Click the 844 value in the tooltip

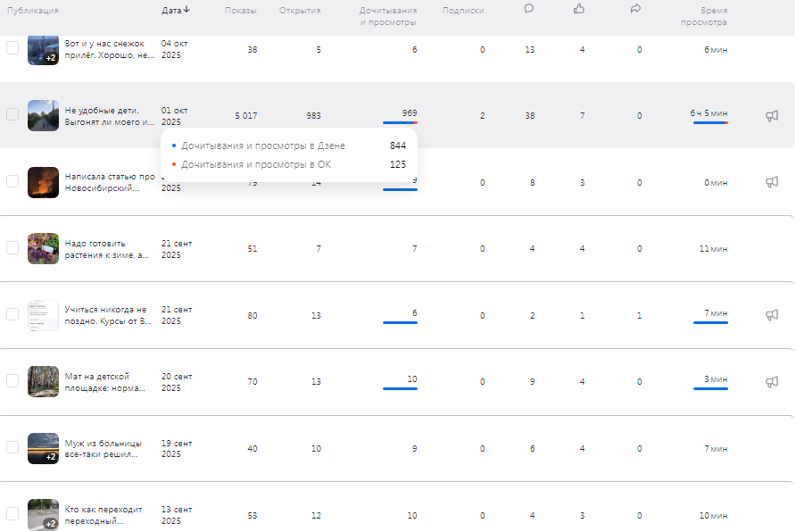[398, 145]
